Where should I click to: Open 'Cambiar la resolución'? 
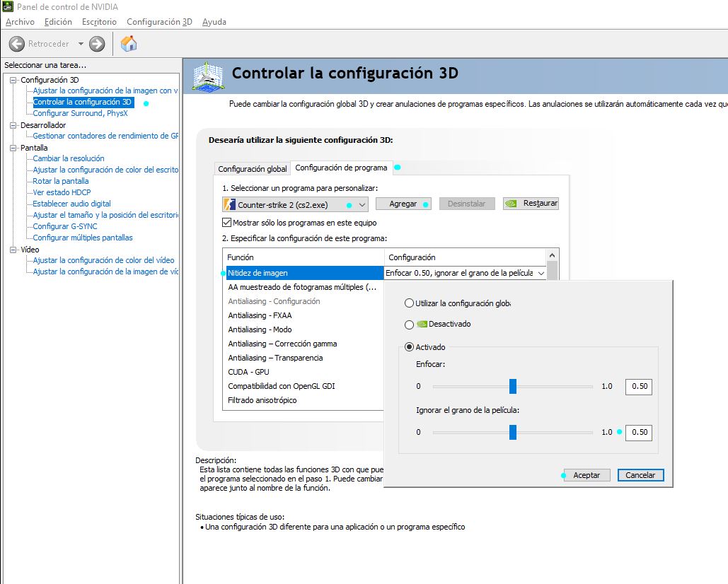pyautogui.click(x=69, y=158)
